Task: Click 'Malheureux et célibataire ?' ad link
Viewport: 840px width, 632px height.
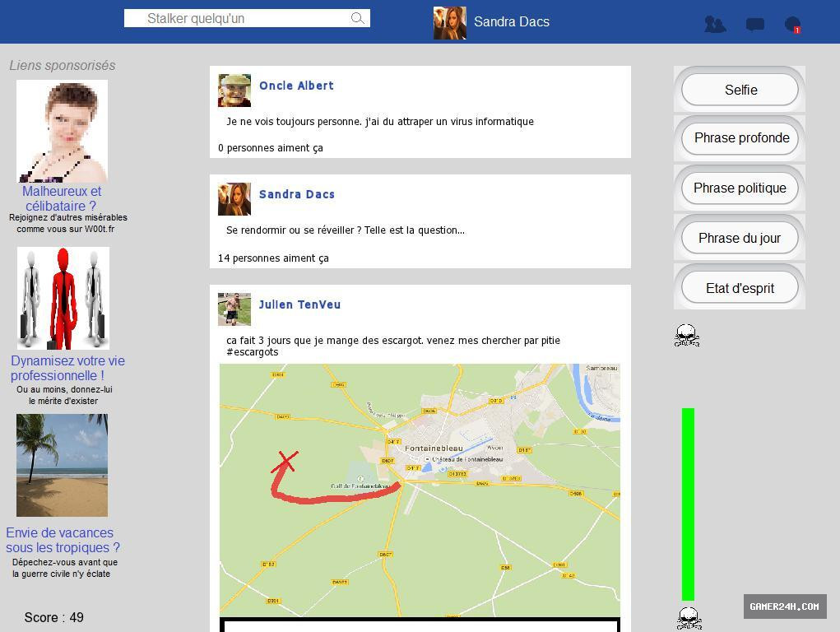Action: (x=62, y=198)
